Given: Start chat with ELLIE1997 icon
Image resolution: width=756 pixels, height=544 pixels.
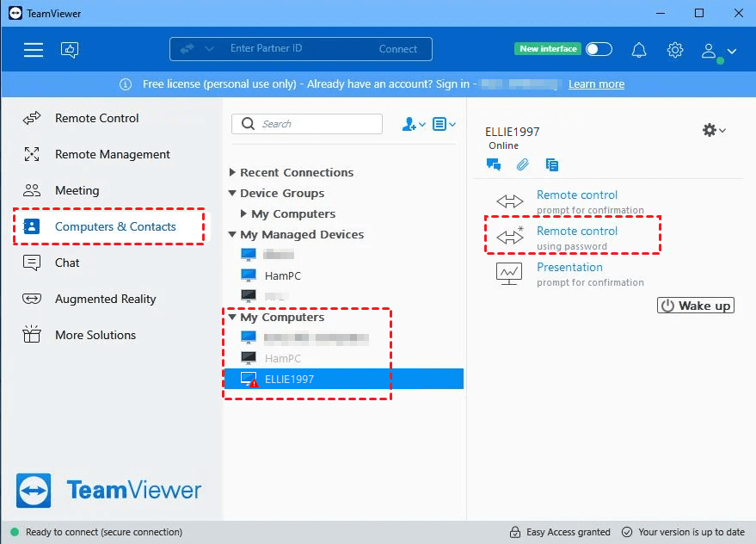Looking at the screenshot, I should coord(494,165).
